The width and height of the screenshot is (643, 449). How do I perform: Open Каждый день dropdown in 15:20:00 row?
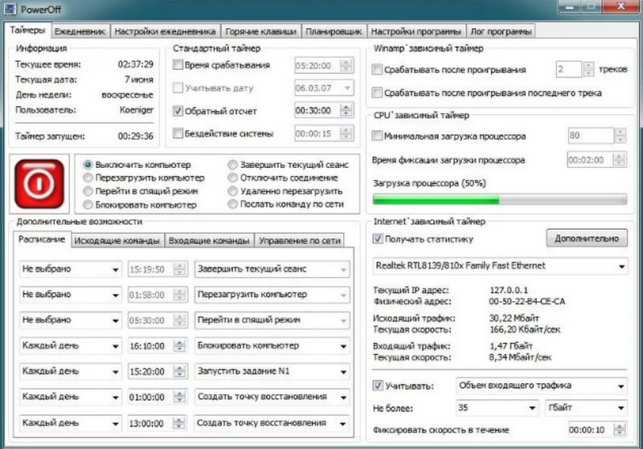coord(70,372)
